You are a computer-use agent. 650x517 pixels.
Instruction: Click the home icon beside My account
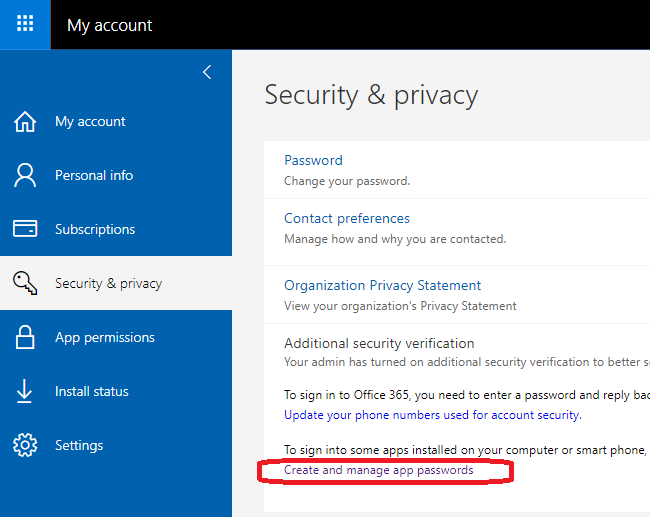pos(25,121)
